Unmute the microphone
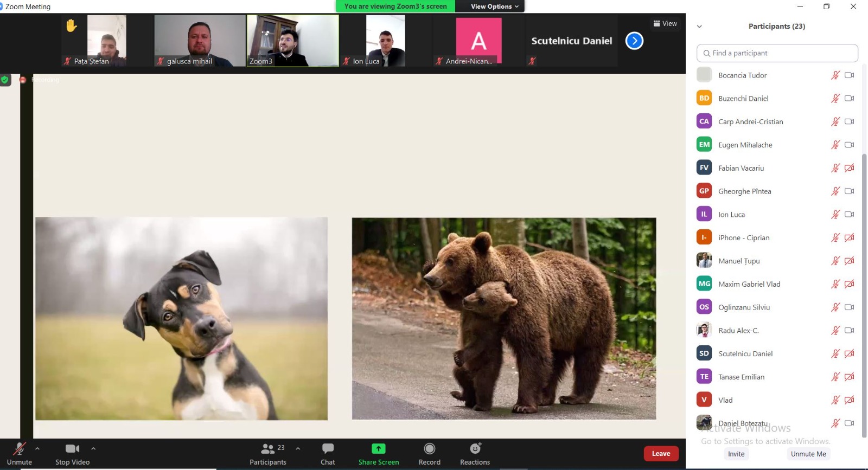 [20, 449]
